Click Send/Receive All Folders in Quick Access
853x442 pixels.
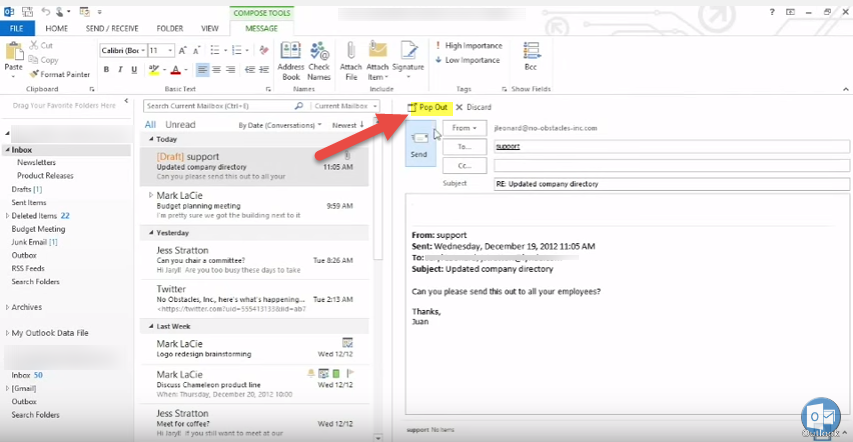point(28,11)
